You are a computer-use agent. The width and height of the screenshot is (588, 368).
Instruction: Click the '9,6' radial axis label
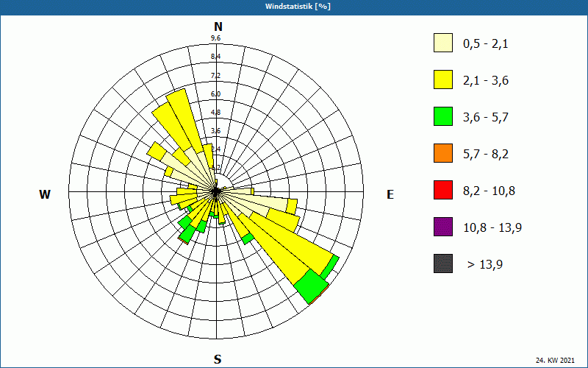(x=215, y=38)
